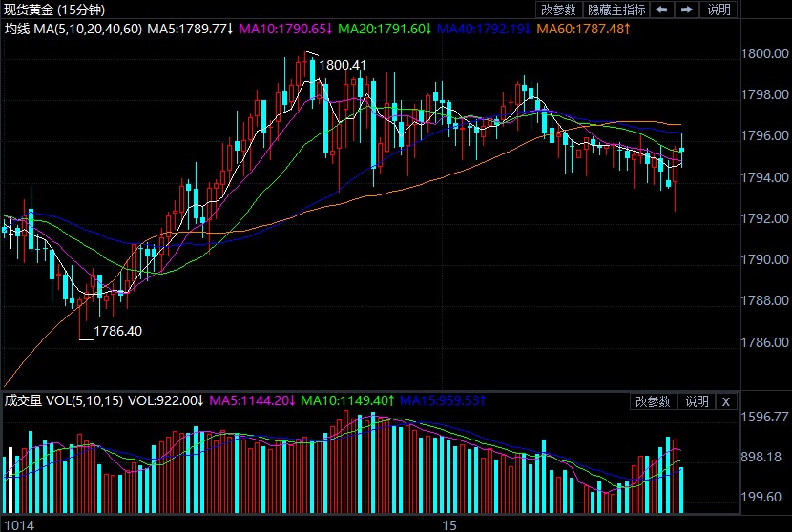Viewport: 792px width, 532px height.
Task: Click the 1792.00 price axis label
Action: pos(764,218)
